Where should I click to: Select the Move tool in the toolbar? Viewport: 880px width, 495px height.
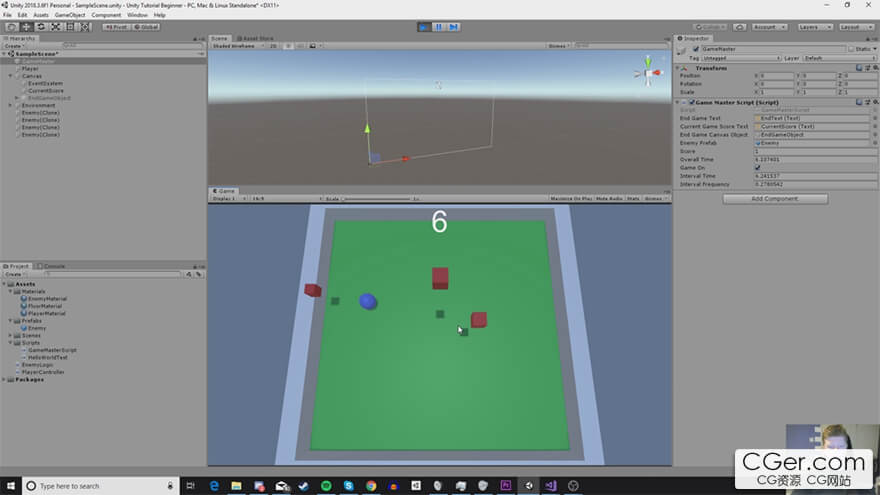coord(26,27)
